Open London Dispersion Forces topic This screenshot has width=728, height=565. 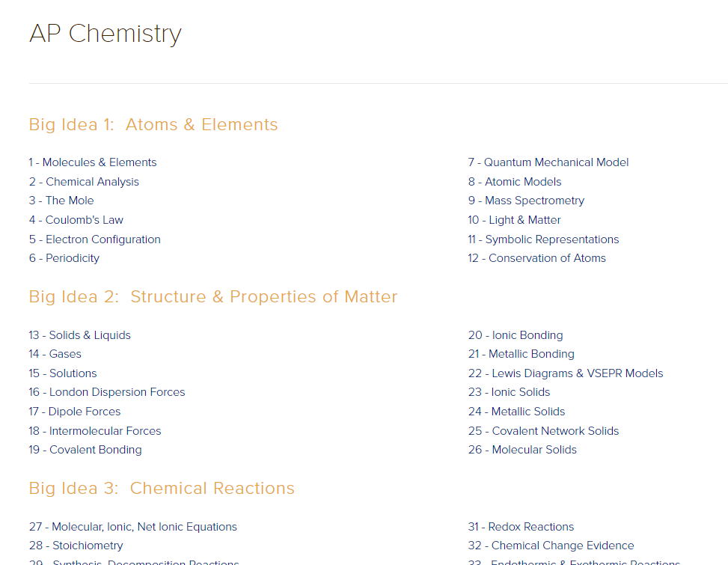click(x=107, y=392)
